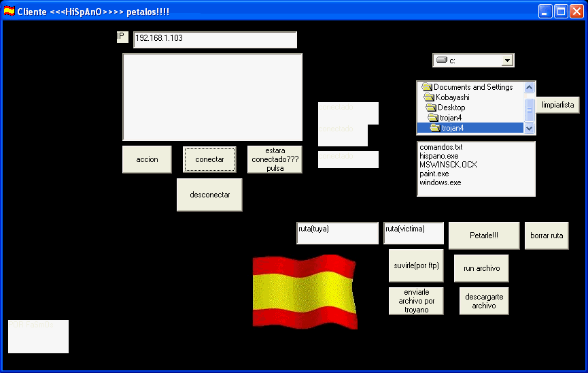Screen dimensions: 588x373
Task: Open the c: drive dropdown
Action: 506,61
